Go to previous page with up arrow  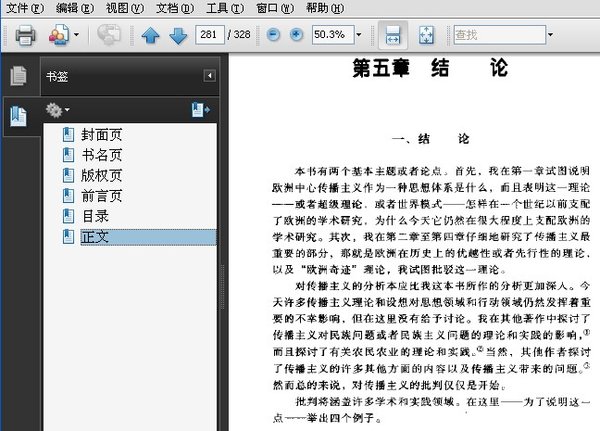pos(151,35)
